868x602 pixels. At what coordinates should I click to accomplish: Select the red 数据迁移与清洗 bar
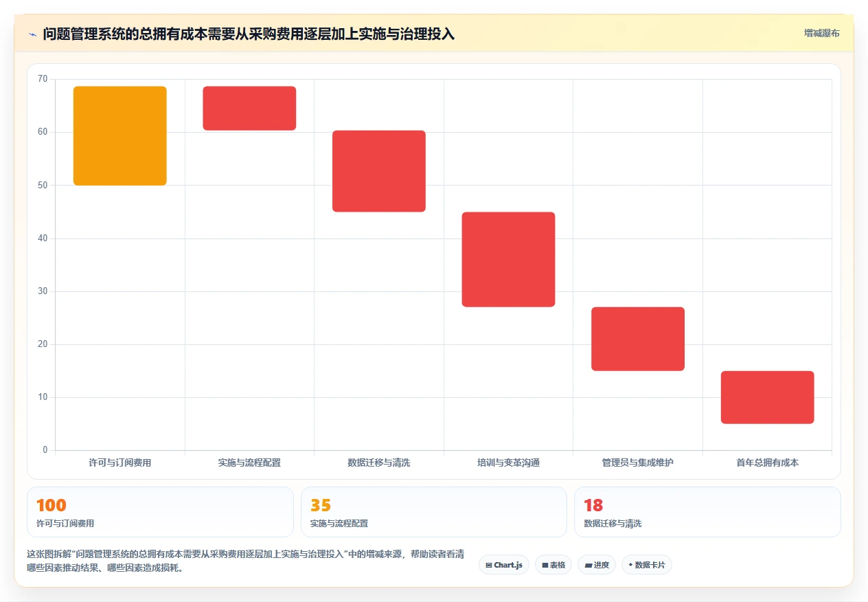pos(379,171)
